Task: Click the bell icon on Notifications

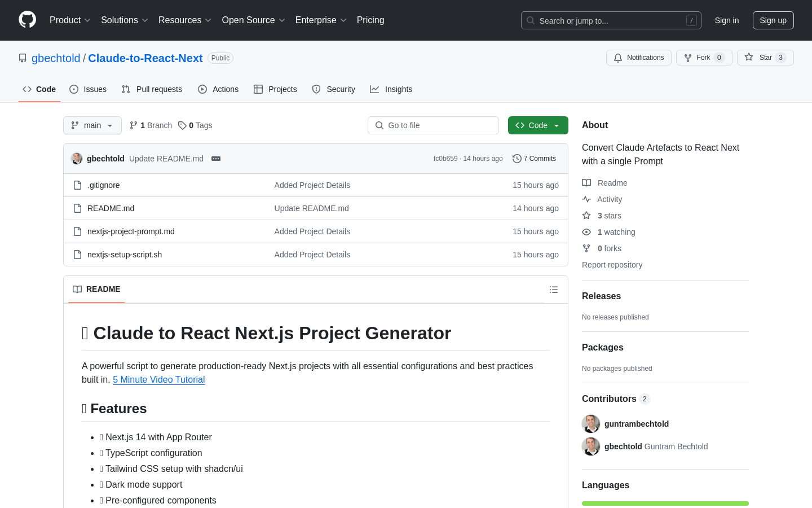Action: pos(618,58)
